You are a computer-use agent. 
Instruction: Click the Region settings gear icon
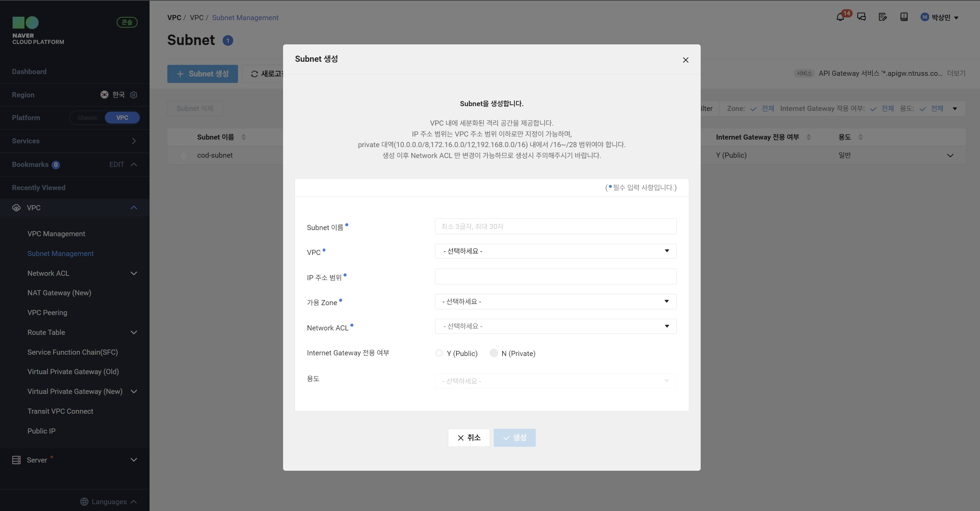pos(134,95)
